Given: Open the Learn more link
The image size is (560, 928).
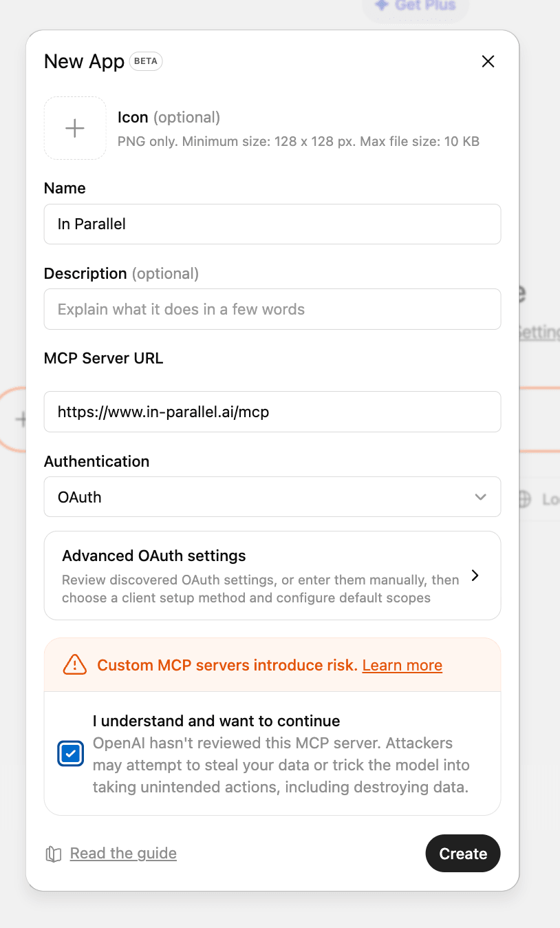Looking at the screenshot, I should point(402,665).
